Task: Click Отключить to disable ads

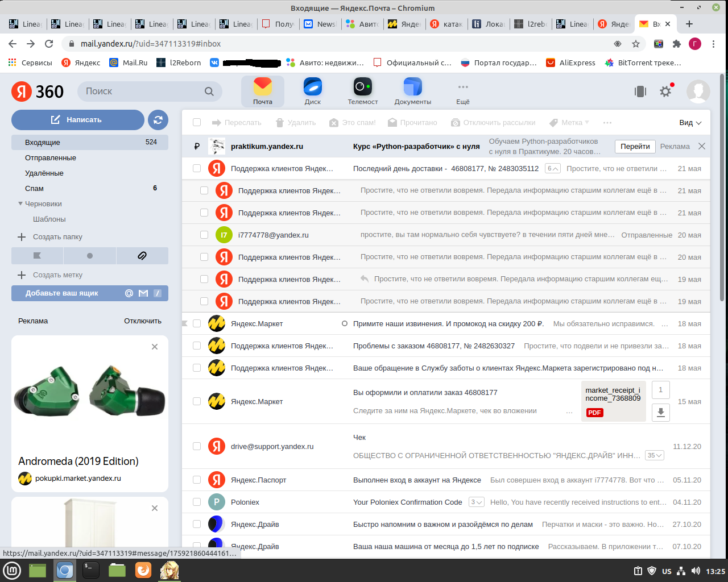Action: [x=143, y=321]
